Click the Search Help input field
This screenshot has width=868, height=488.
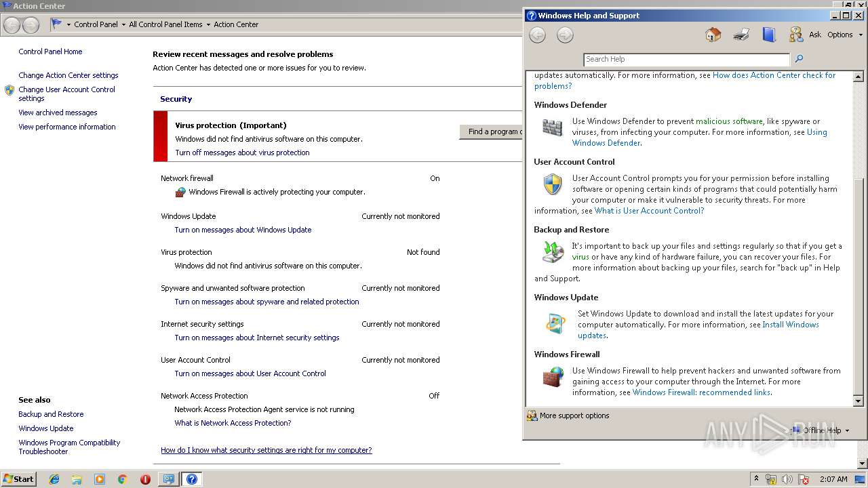tap(686, 59)
